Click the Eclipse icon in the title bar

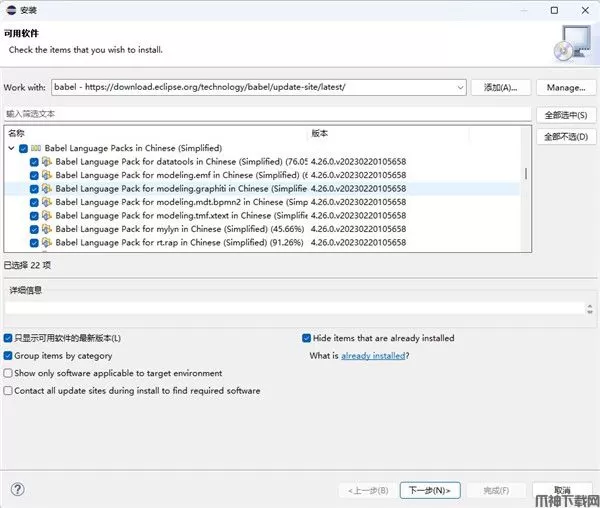tap(11, 10)
